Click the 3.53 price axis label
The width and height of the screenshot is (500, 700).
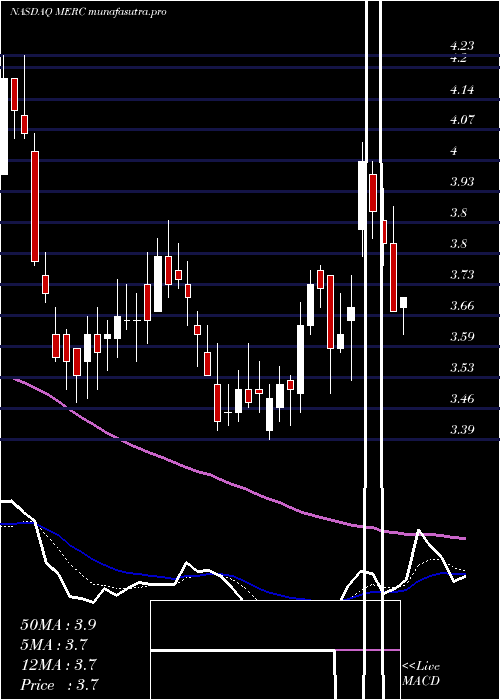point(462,367)
